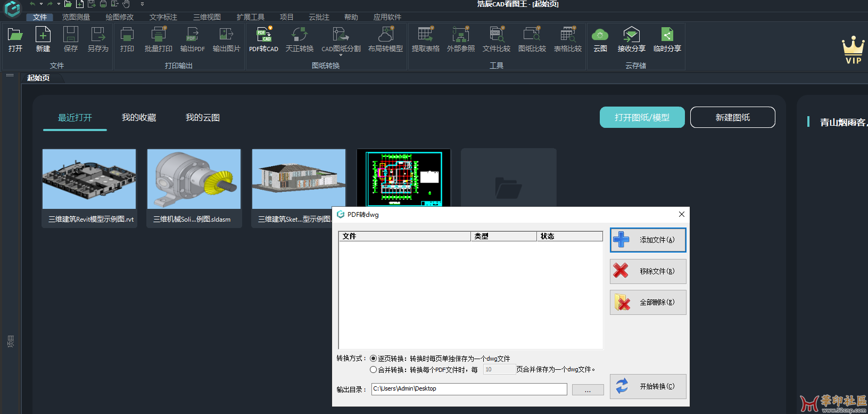868x414 pixels.
Task: Click the 打开 open file ribbon icon
Action: [15, 40]
